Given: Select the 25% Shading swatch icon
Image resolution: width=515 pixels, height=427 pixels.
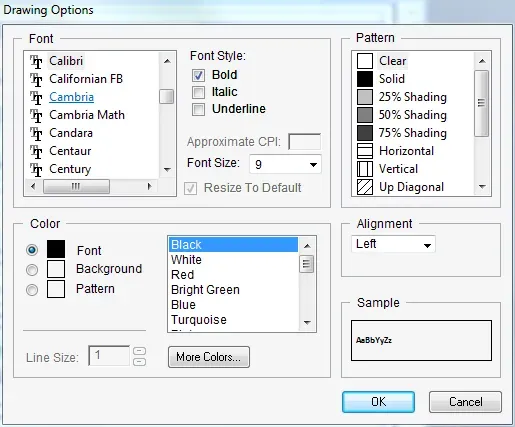Looking at the screenshot, I should [365, 97].
